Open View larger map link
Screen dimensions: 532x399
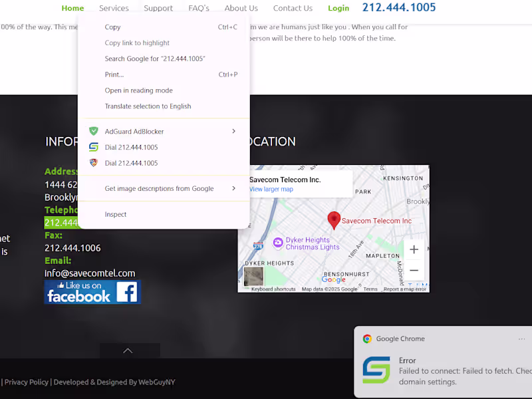pos(271,189)
